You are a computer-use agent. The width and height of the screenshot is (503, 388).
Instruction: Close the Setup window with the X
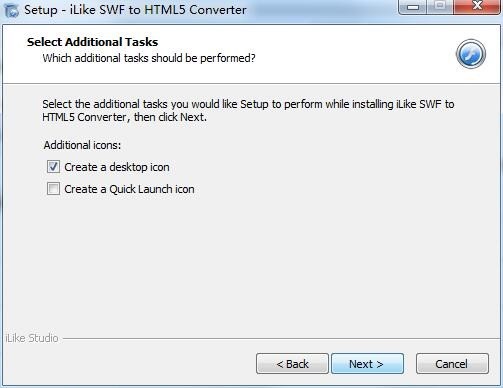pyautogui.click(x=477, y=7)
